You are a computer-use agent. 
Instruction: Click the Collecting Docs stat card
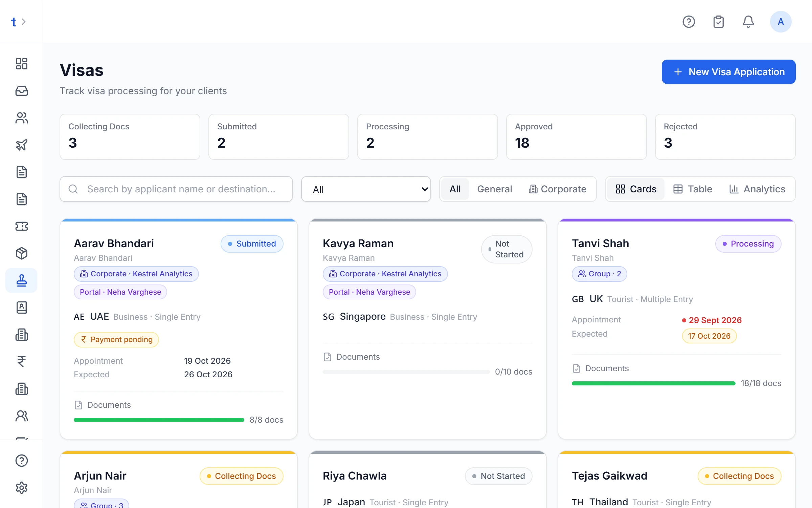click(130, 137)
